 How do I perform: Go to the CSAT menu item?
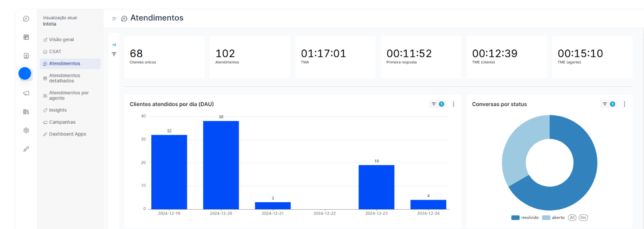[55, 52]
